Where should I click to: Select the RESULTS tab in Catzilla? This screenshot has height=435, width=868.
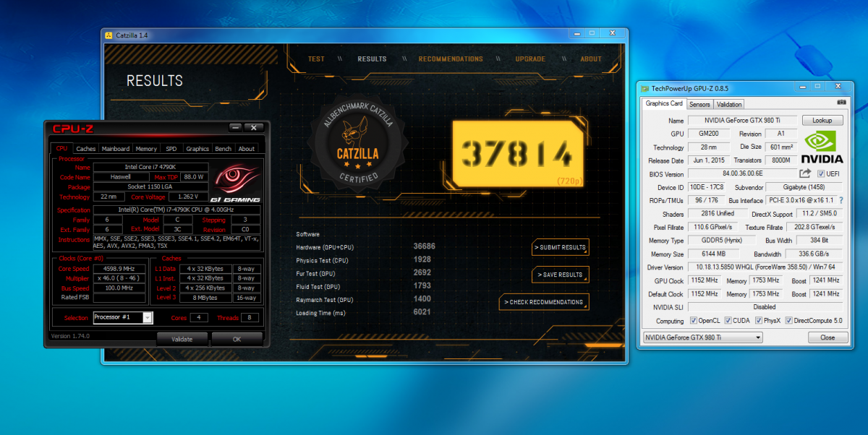372,59
